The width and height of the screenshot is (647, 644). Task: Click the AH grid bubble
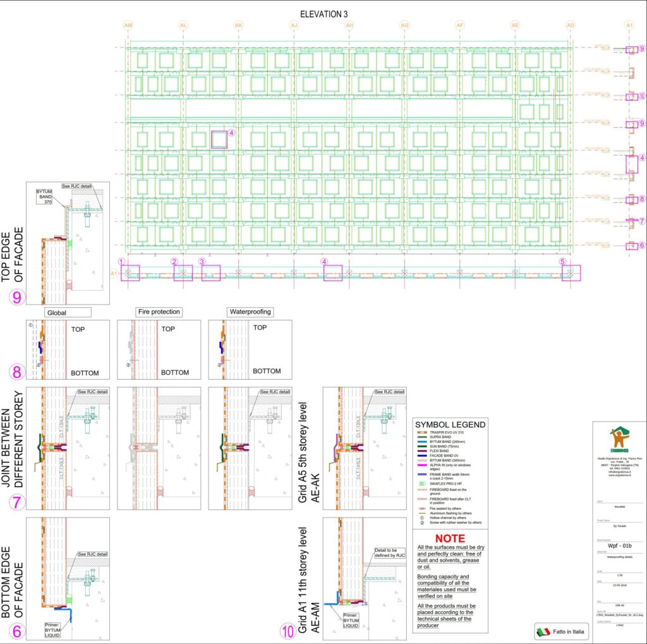[x=349, y=25]
